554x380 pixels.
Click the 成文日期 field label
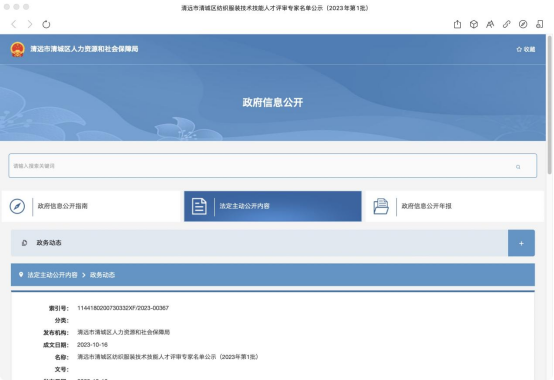tap(56, 345)
